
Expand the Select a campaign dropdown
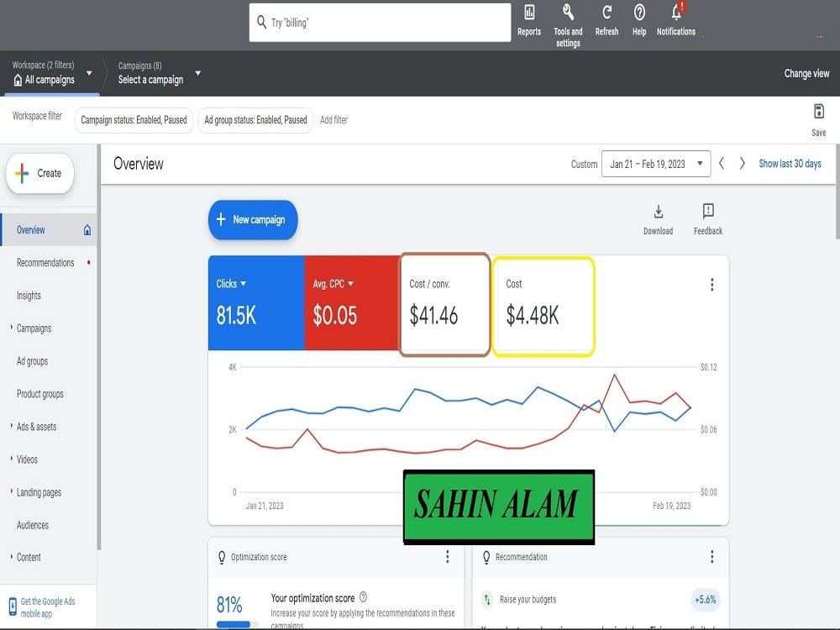click(x=198, y=73)
